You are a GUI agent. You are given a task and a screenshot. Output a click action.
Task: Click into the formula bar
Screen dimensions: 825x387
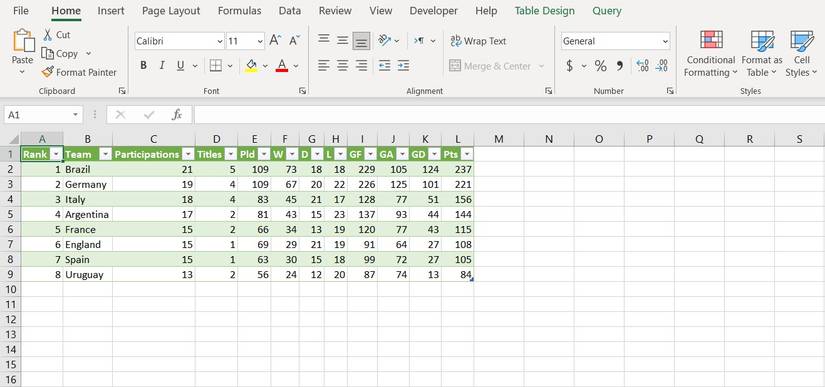coord(508,115)
